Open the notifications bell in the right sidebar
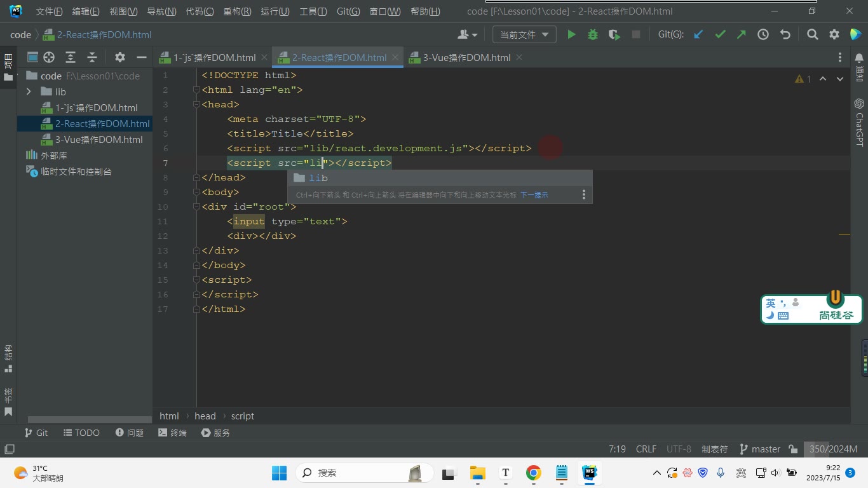This screenshot has width=868, height=488. (x=859, y=58)
